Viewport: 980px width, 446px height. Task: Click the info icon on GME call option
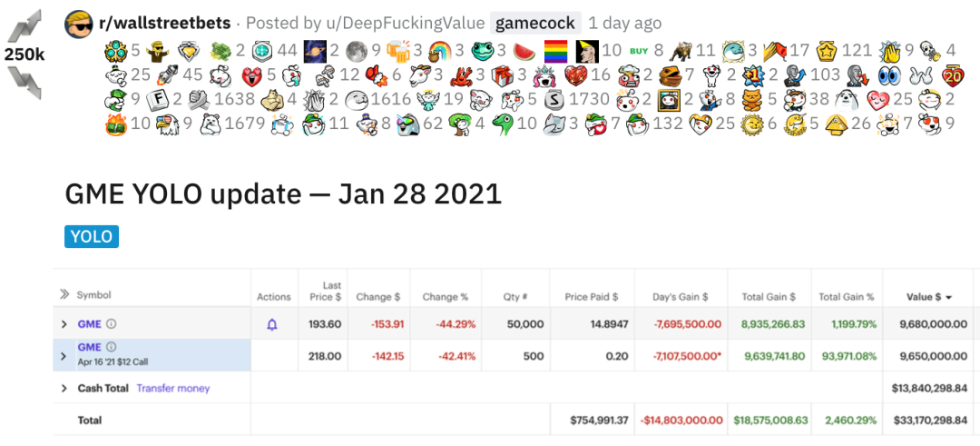coord(112,347)
